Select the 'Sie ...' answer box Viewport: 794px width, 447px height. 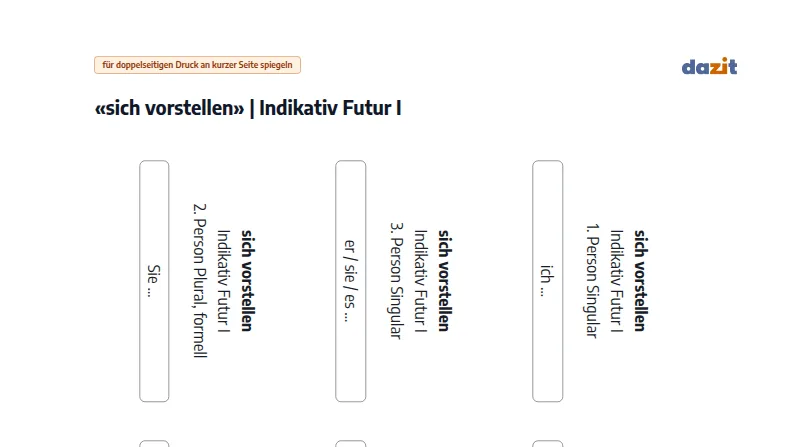[154, 281]
